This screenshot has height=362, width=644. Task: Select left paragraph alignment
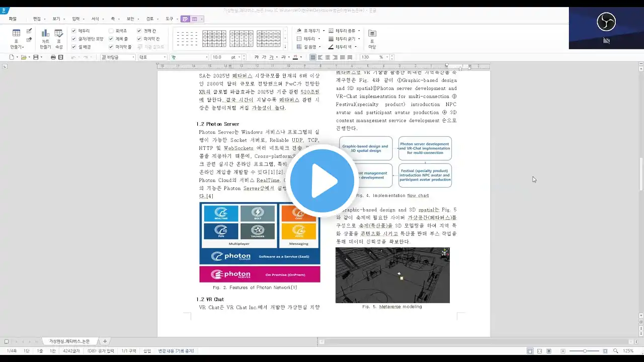pyautogui.click(x=320, y=57)
